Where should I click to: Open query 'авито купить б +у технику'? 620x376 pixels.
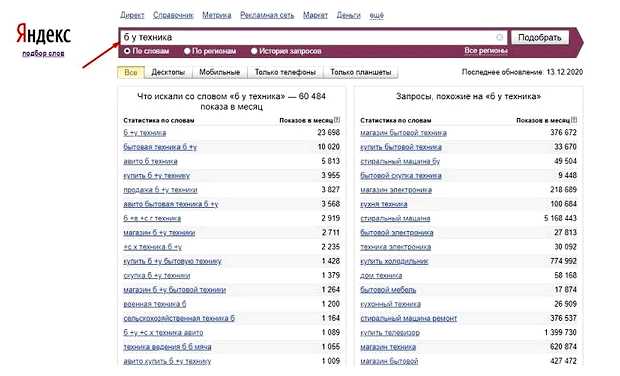(x=167, y=361)
